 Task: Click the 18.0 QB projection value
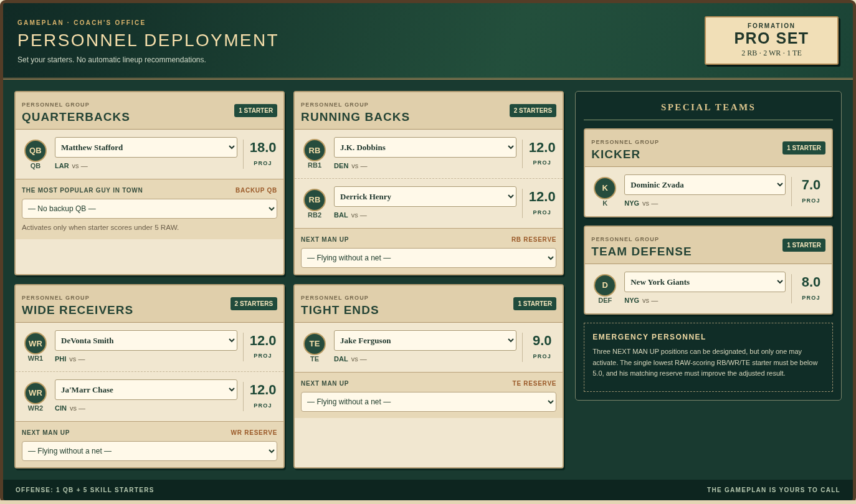click(263, 148)
